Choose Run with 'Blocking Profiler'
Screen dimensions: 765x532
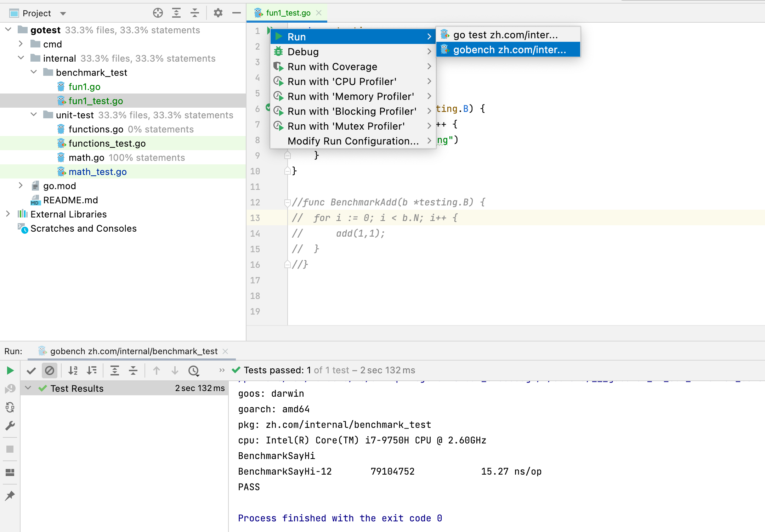353,111
